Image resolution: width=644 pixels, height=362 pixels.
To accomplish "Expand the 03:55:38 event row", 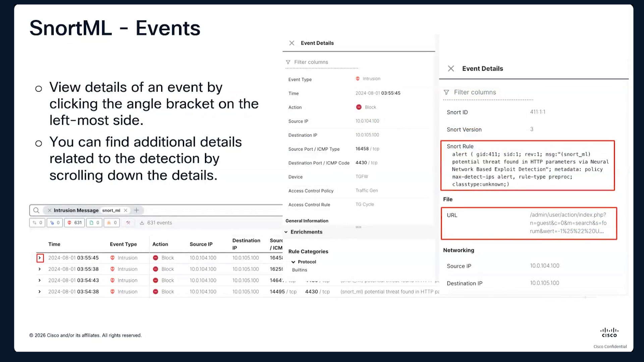I will (40, 269).
